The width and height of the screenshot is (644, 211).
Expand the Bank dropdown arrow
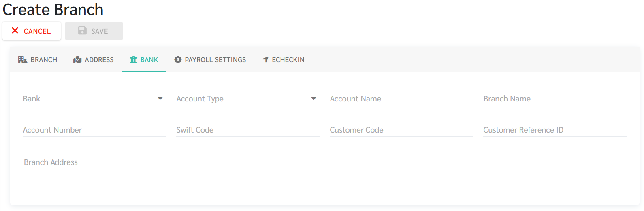pyautogui.click(x=160, y=99)
